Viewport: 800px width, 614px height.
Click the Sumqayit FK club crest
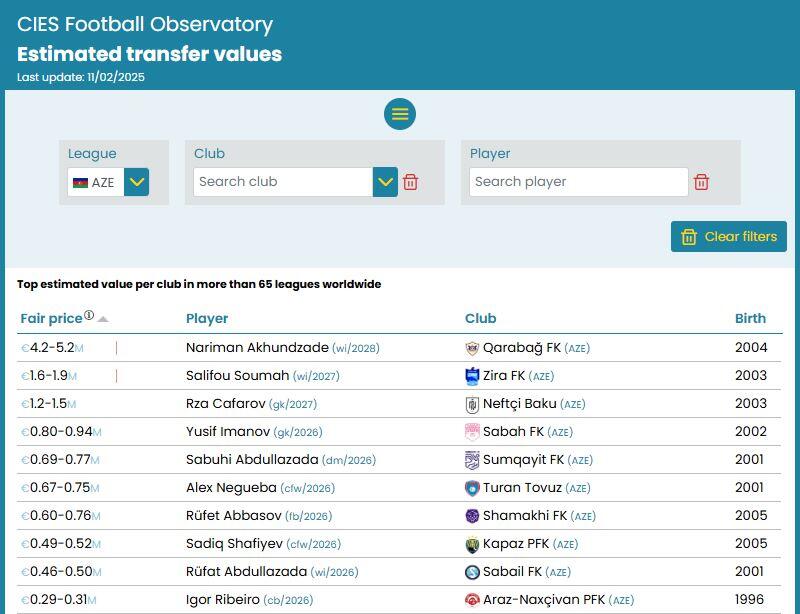pos(472,460)
